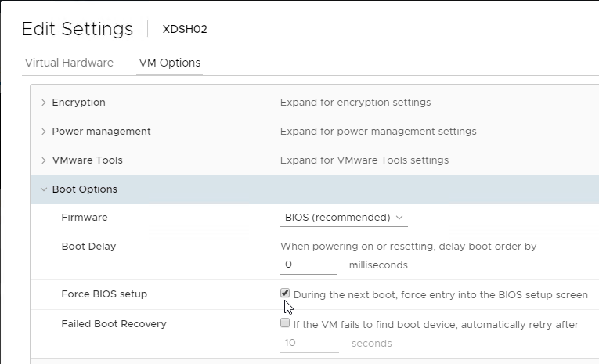599x364 pixels.
Task: Enable the Failed Boot Recovery checkbox
Action: click(x=285, y=323)
